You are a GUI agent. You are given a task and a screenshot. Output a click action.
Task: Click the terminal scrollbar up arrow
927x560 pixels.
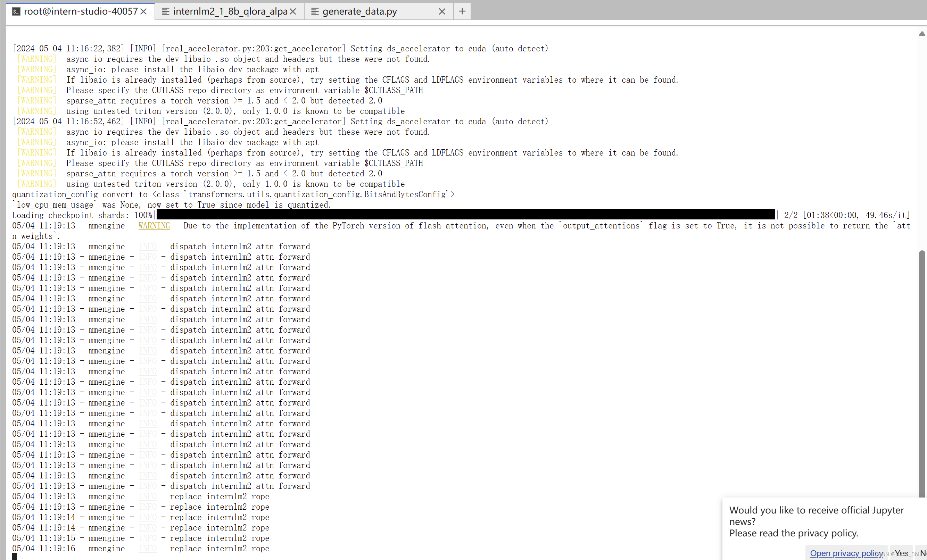(x=922, y=34)
